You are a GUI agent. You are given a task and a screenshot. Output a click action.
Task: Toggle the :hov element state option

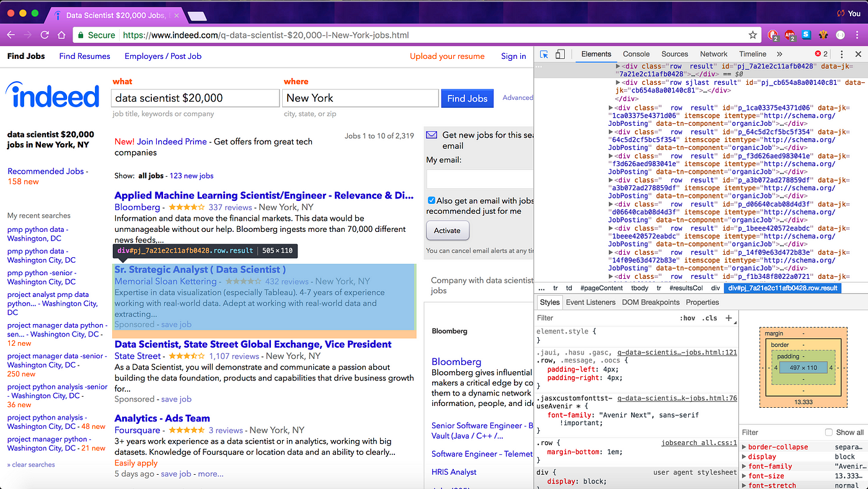click(687, 318)
